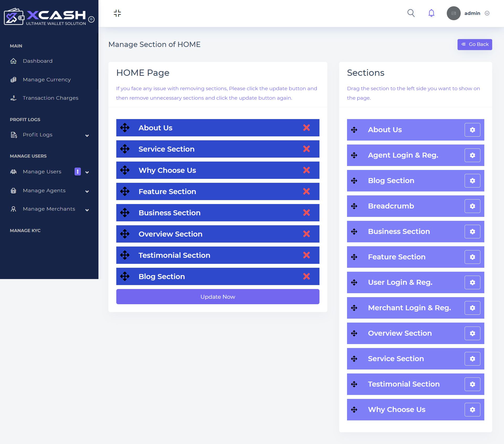Click the Go Back button

475,44
